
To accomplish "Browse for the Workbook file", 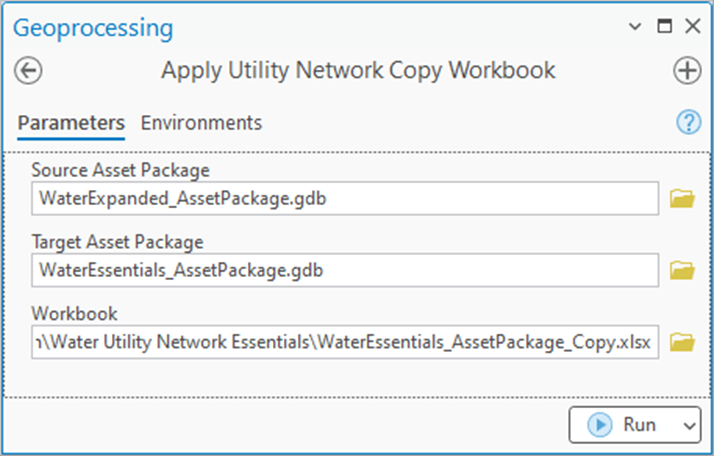I will 682,343.
